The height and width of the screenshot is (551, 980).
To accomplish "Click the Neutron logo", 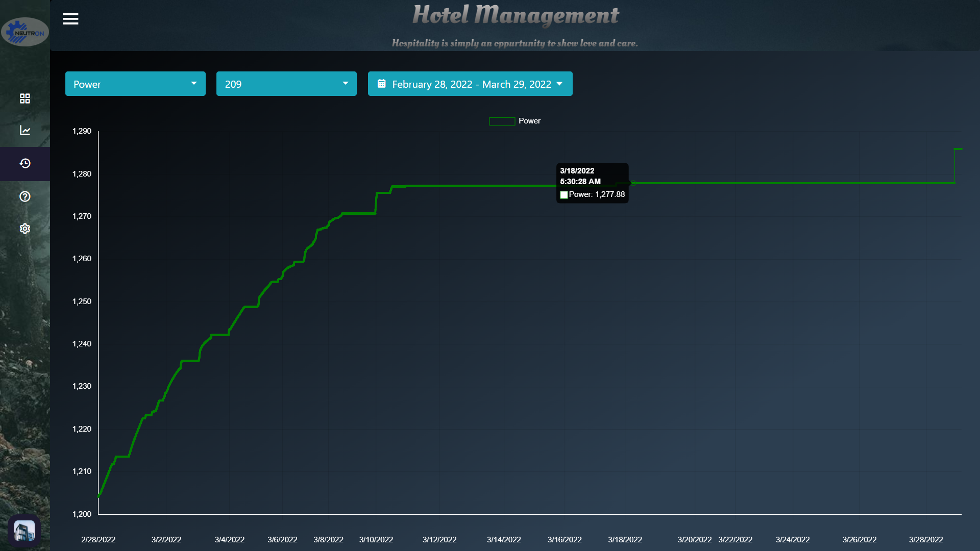I will pos(25,32).
